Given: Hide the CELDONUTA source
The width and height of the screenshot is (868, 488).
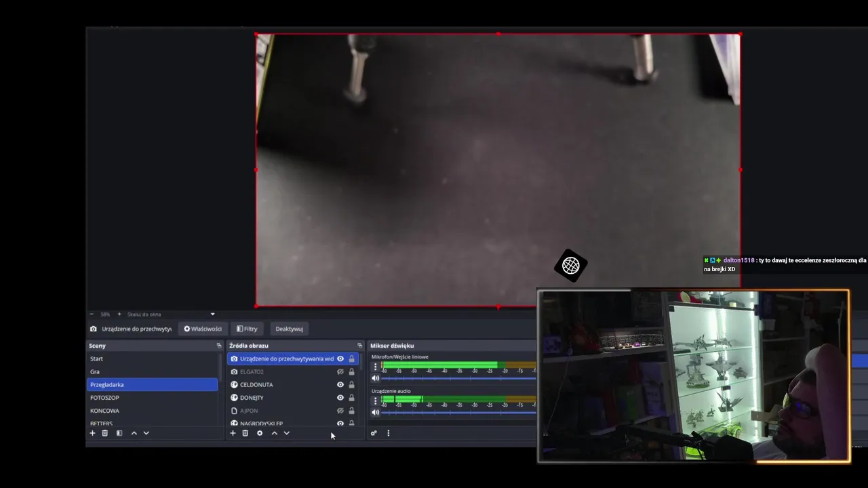Looking at the screenshot, I should pos(340,384).
